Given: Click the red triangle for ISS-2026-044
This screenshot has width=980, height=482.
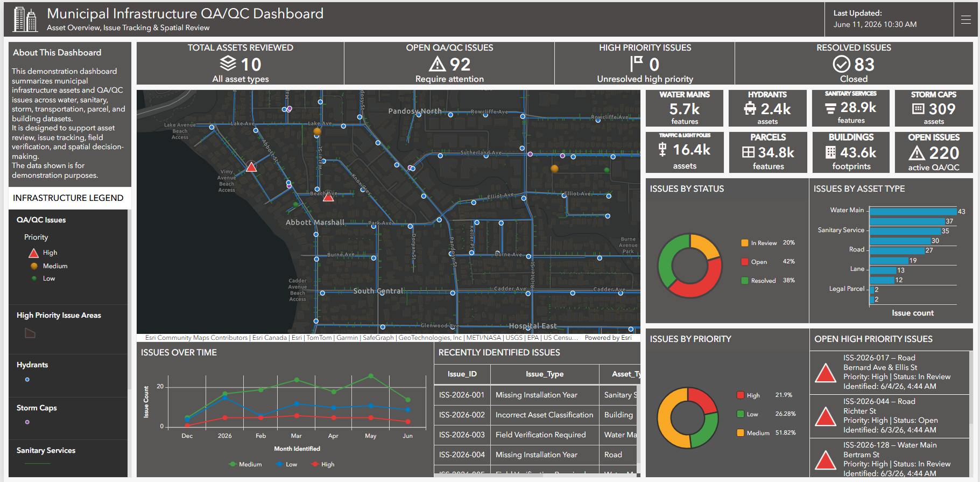Looking at the screenshot, I should (826, 416).
